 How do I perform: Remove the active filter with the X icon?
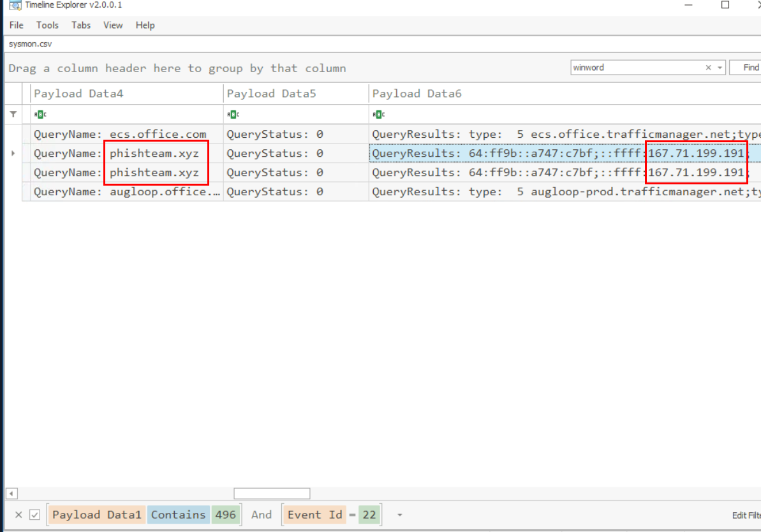point(18,515)
